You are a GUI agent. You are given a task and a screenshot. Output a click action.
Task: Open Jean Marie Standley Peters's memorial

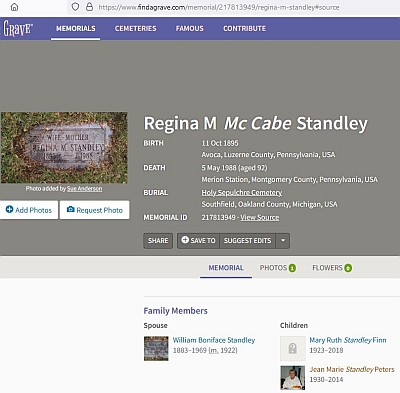point(352,369)
